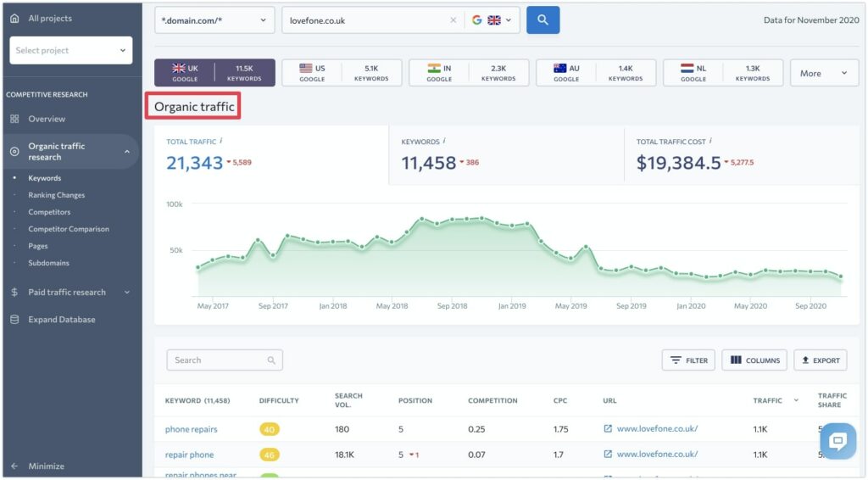Image resolution: width=868 pixels, height=480 pixels.
Task: Click the Sep 2018 data point label on chart
Action: click(x=453, y=306)
